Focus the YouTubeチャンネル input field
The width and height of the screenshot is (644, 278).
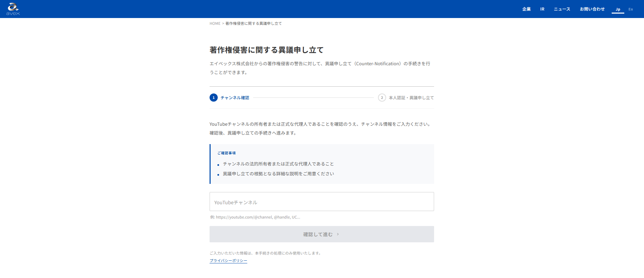click(x=322, y=202)
